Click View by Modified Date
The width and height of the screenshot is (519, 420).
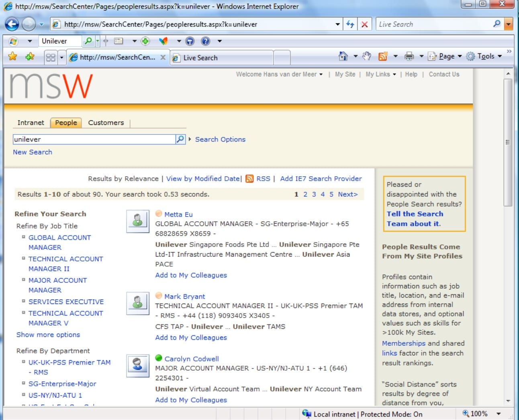[203, 179]
